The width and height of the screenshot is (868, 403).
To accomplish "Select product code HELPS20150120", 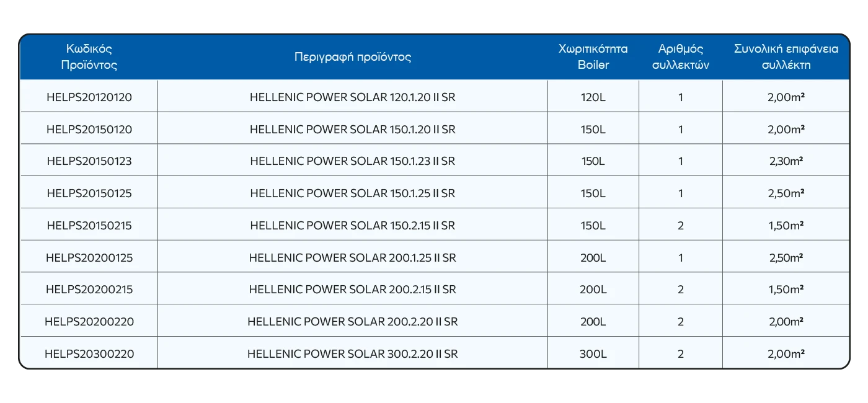I will [89, 130].
